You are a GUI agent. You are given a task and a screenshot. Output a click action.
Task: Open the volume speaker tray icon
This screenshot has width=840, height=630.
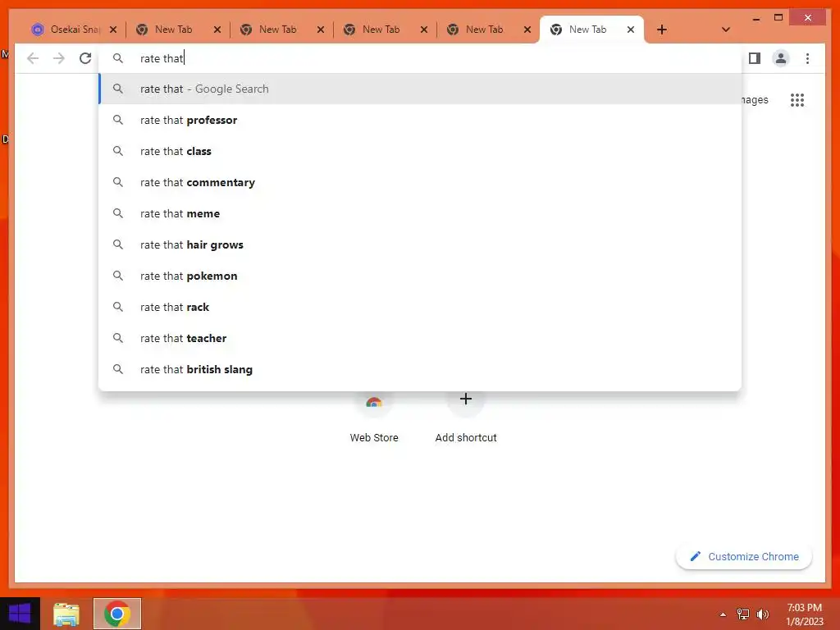click(x=762, y=614)
